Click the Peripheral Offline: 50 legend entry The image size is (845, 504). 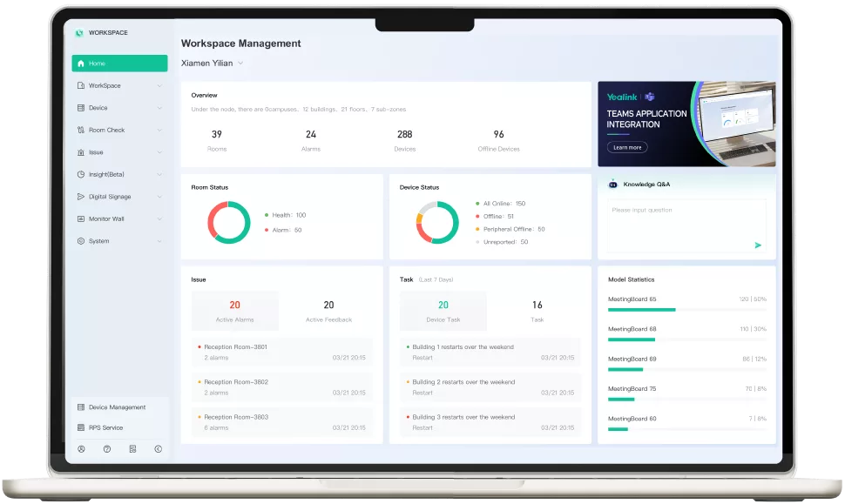click(510, 230)
